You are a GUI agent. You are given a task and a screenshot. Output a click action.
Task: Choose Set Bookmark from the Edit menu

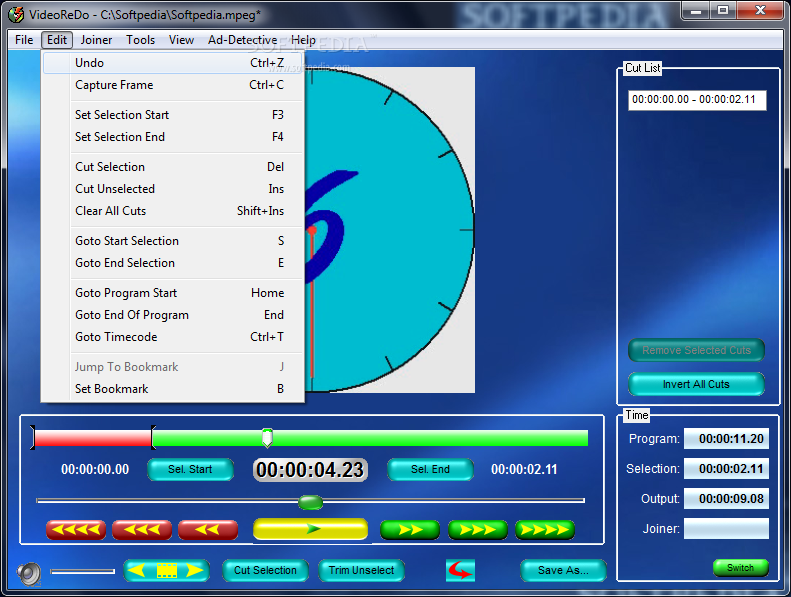(173, 389)
